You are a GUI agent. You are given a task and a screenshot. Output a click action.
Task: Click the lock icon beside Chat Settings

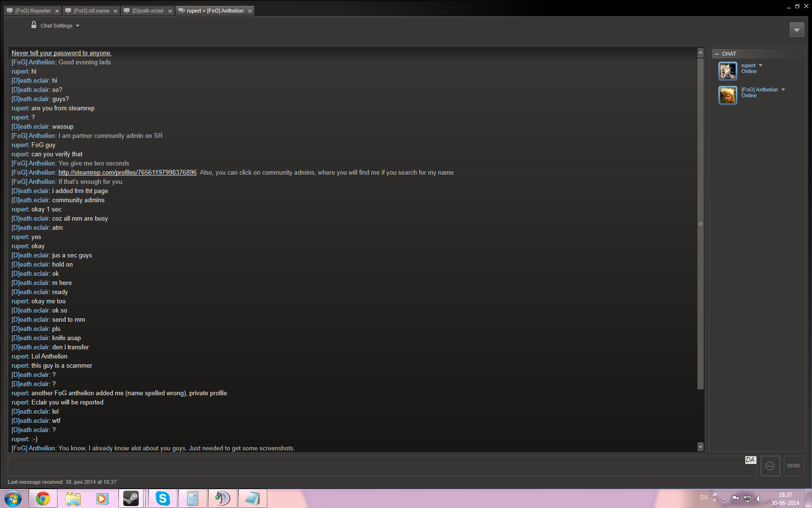click(x=34, y=25)
